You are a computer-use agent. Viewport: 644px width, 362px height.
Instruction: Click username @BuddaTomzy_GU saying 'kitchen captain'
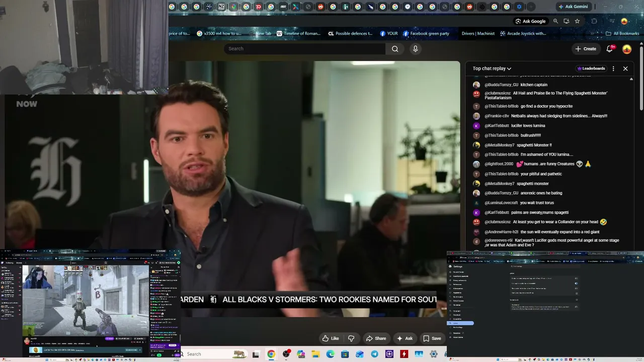501,85
